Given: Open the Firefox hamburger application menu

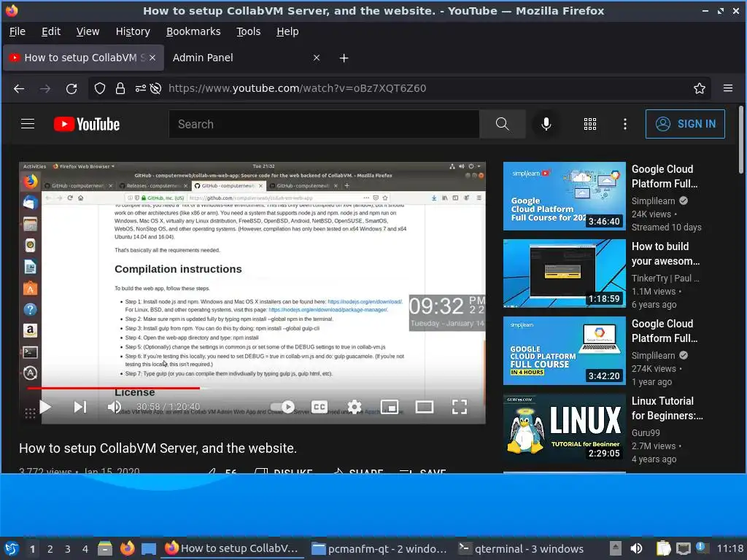Looking at the screenshot, I should [728, 88].
